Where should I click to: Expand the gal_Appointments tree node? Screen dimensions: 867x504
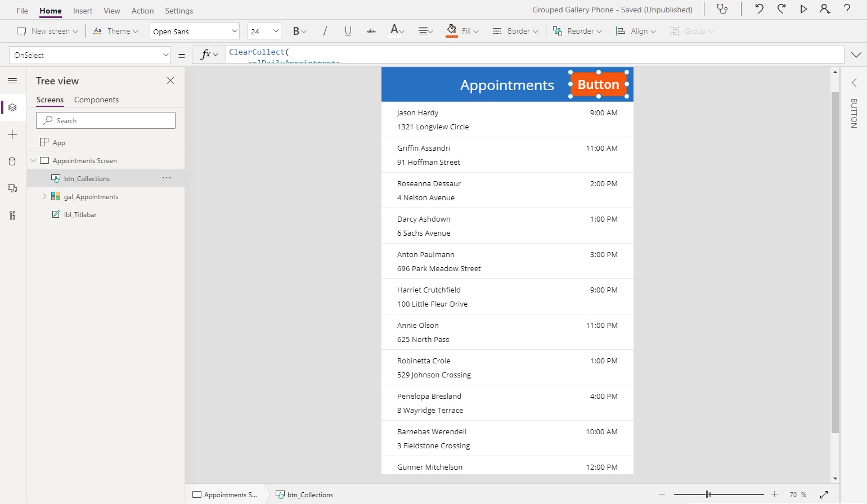[44, 196]
